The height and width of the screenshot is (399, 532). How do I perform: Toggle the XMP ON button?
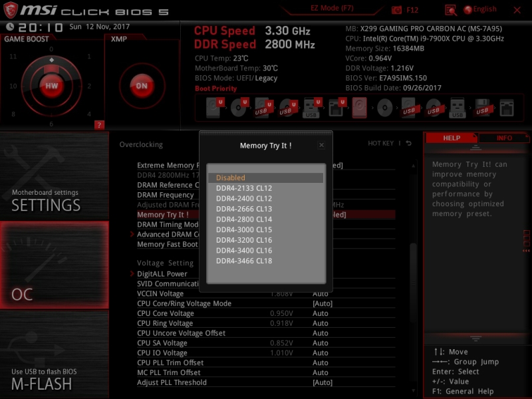142,86
